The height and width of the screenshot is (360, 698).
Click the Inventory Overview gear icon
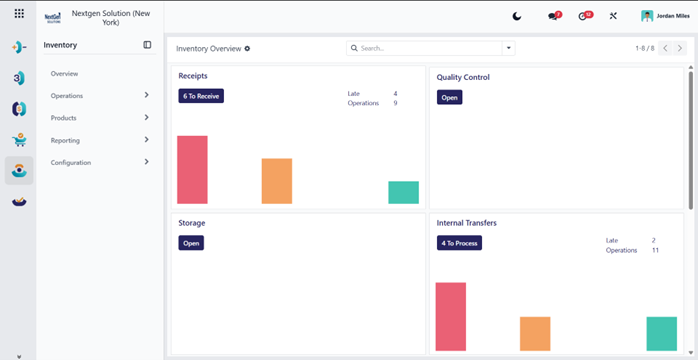point(247,49)
